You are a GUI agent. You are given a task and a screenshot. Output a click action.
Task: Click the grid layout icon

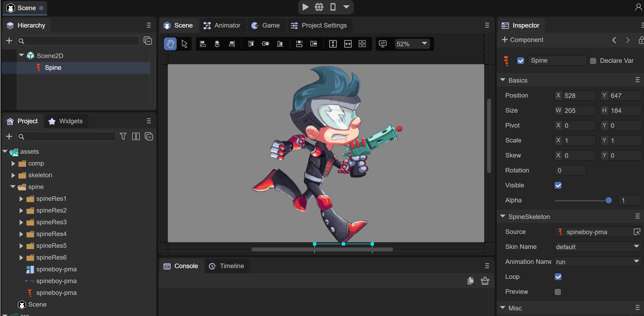click(362, 44)
